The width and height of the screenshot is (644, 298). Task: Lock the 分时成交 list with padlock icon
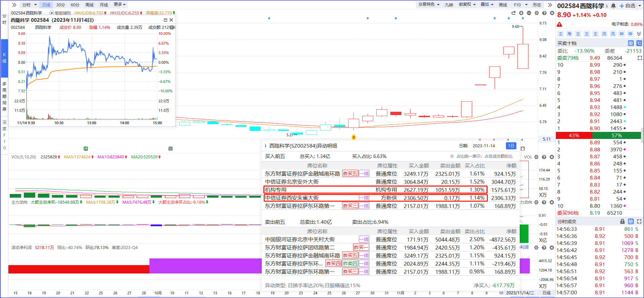[x=622, y=221]
